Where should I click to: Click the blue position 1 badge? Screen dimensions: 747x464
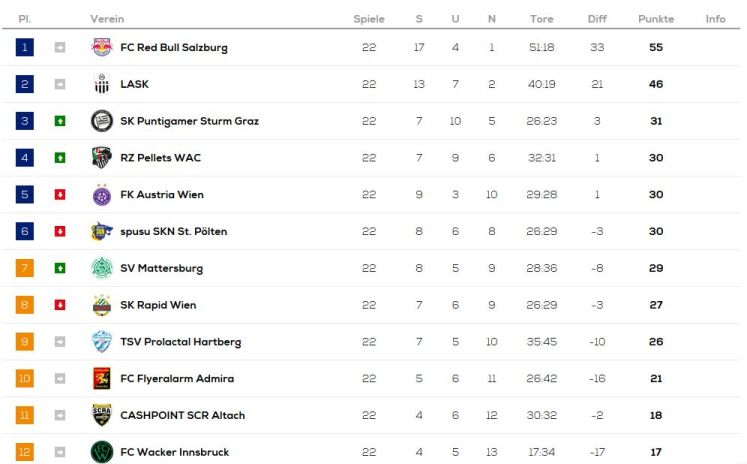point(25,47)
